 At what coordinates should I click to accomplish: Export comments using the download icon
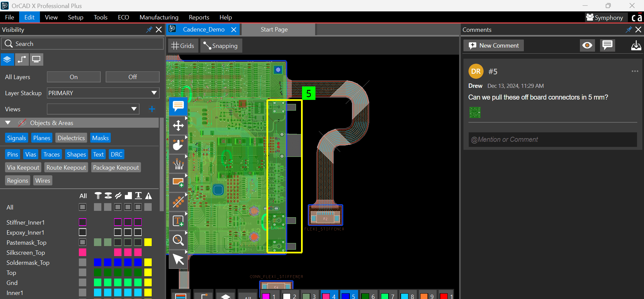636,45
